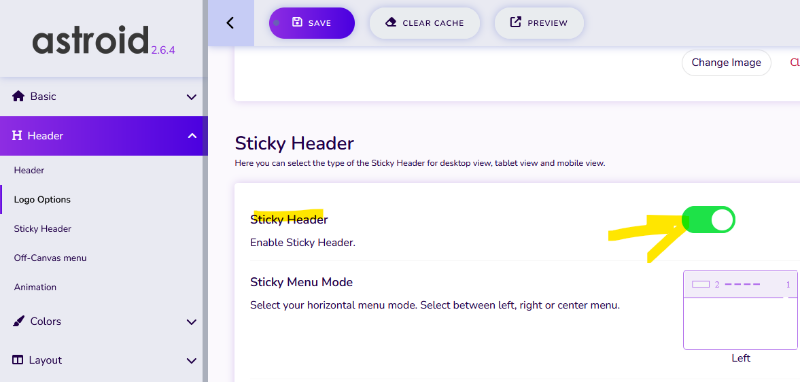The width and height of the screenshot is (800, 382).
Task: Click the back arrow collapse icon
Action: tap(231, 23)
